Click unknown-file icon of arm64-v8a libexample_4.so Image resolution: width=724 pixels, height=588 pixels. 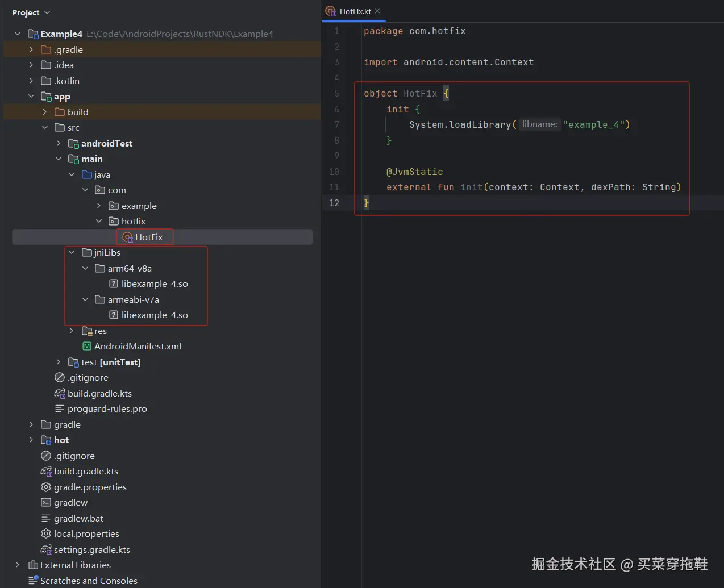114,283
